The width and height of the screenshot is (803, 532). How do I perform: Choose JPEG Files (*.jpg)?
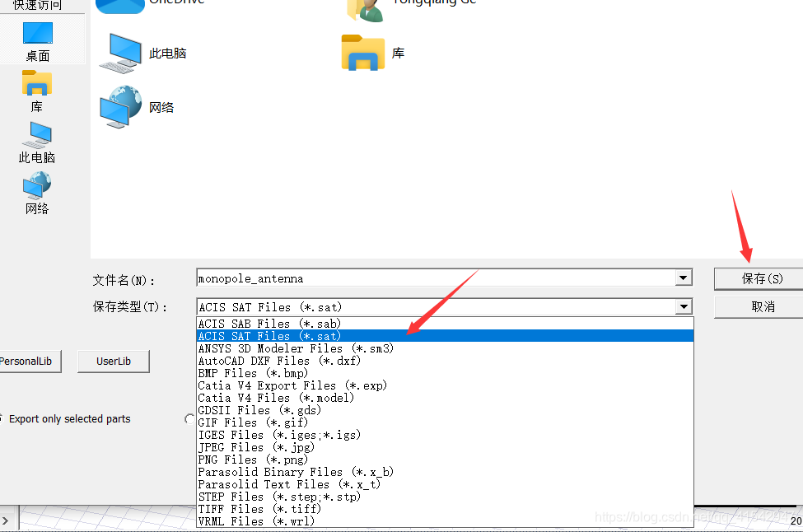coord(445,447)
